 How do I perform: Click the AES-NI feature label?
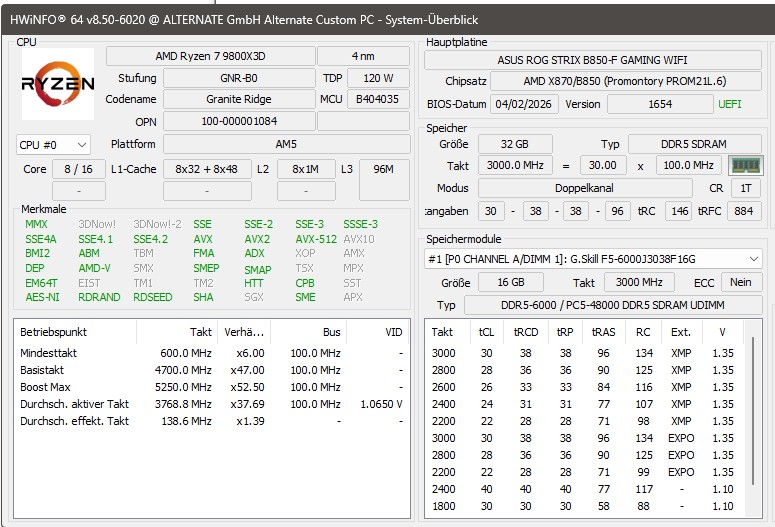pyautogui.click(x=42, y=297)
